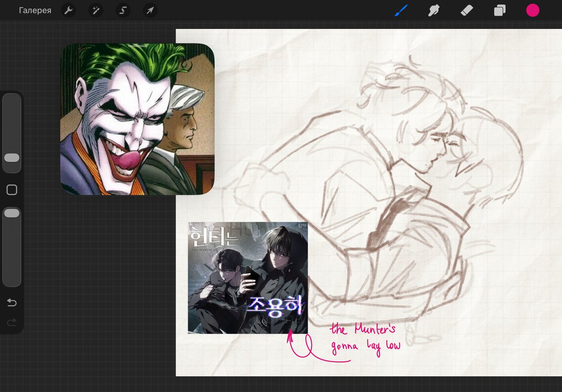Open the Adjustments magic wand menu
Image resolution: width=562 pixels, height=392 pixels.
(96, 10)
